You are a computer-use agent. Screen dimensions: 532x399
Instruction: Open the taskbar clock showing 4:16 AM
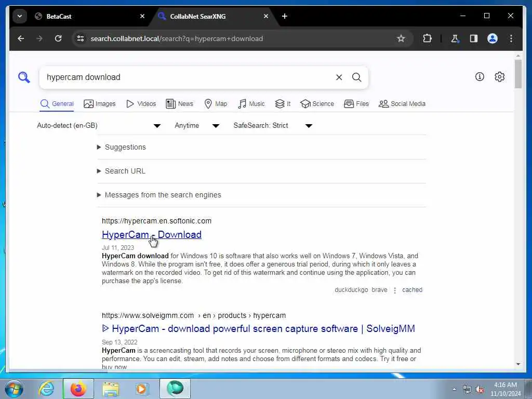(x=505, y=389)
